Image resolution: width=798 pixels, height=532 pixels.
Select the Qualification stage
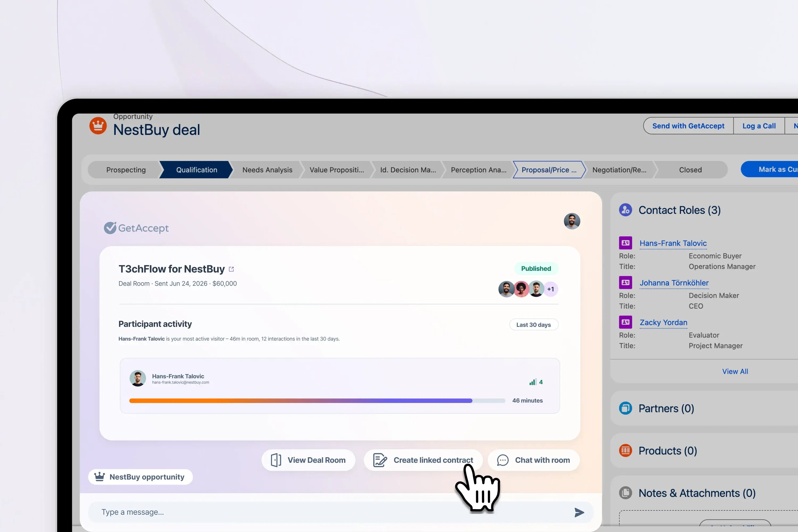(x=197, y=170)
